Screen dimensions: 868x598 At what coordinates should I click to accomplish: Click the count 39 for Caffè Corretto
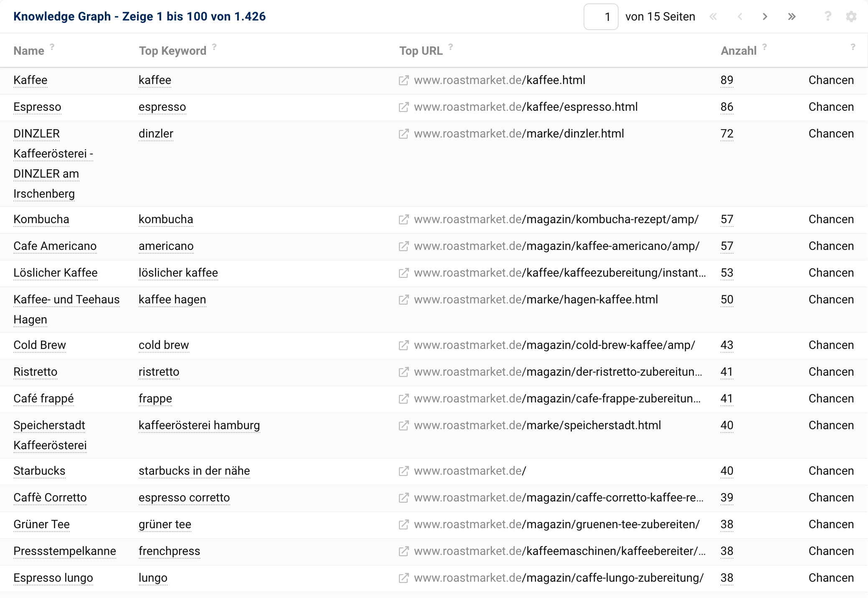(727, 498)
